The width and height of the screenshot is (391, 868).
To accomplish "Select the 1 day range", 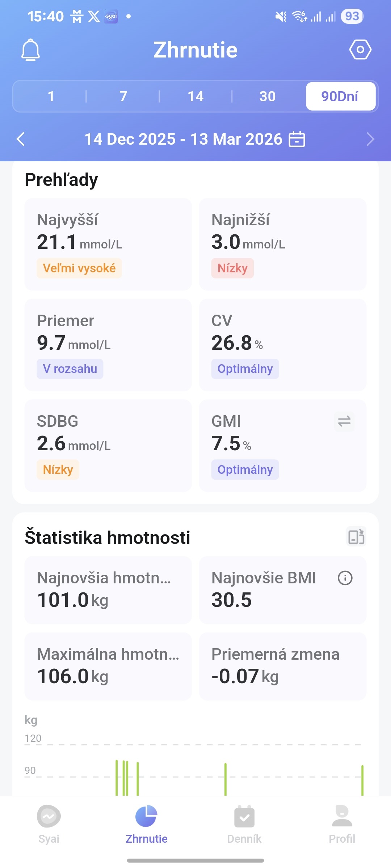I will click(x=51, y=97).
